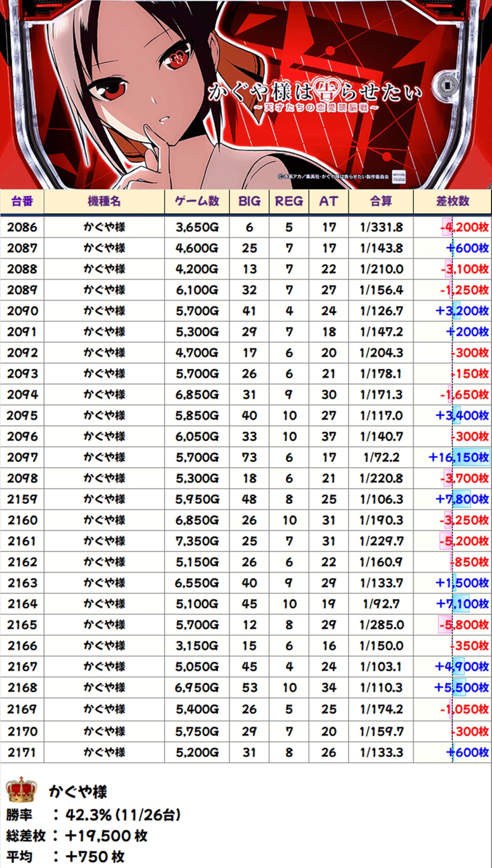Click the red crown icon
The image size is (492, 868).
(x=21, y=790)
